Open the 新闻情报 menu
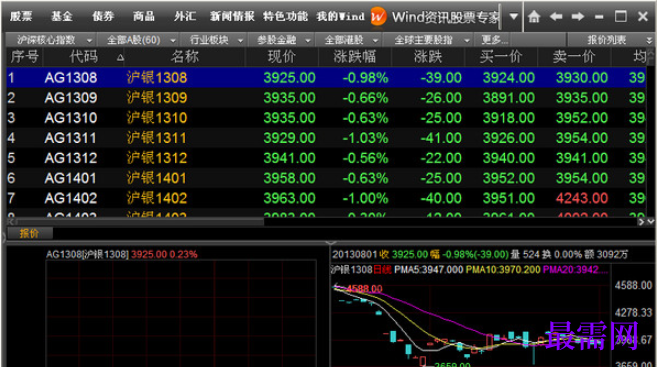 click(232, 16)
